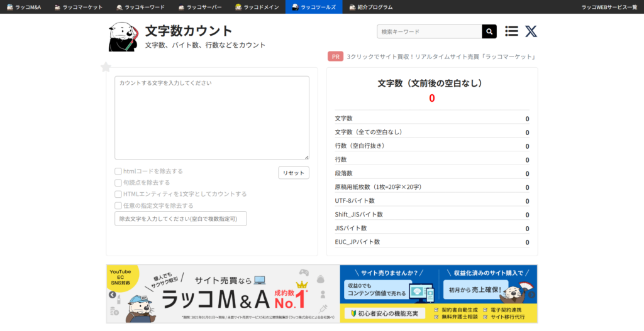The image size is (644, 331).
Task: Open ラッコキーワード in top navigation
Action: pyautogui.click(x=140, y=7)
